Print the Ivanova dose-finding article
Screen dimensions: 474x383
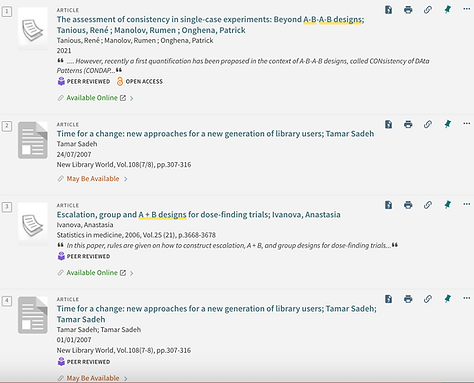[408, 205]
